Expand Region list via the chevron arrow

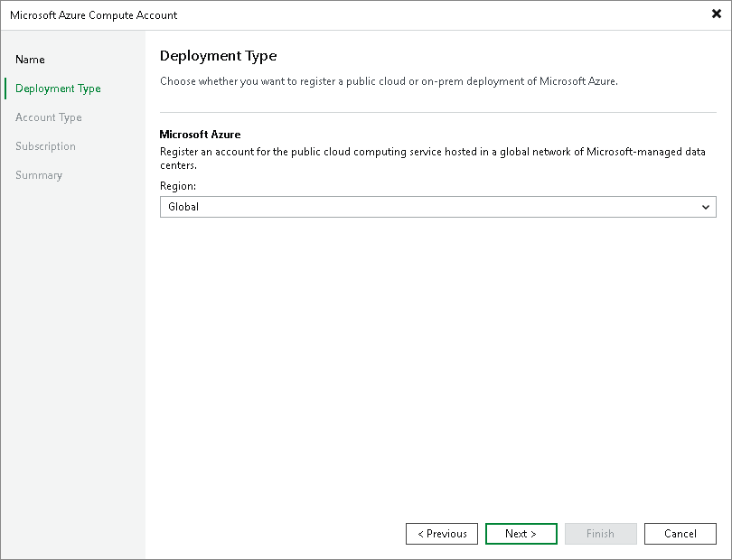(x=706, y=207)
